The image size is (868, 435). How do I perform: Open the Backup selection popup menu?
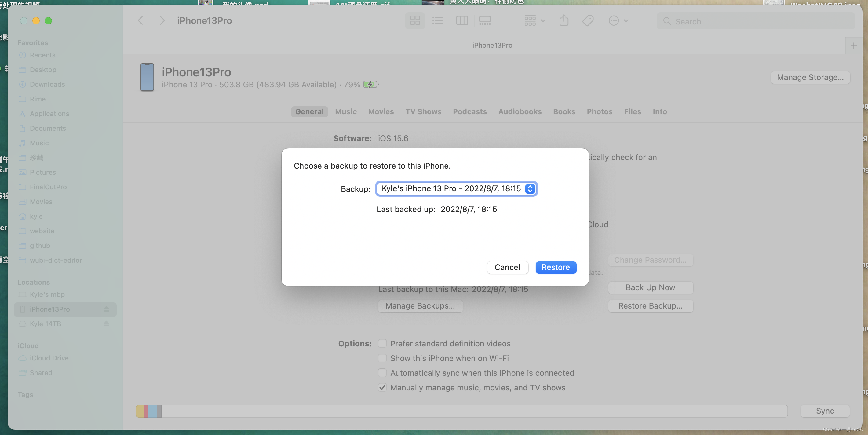coord(456,189)
